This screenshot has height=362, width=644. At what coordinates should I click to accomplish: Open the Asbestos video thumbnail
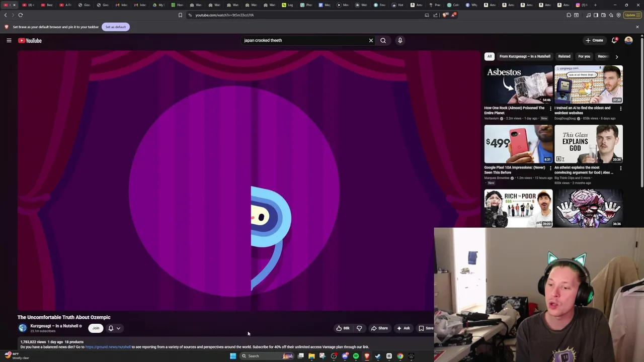point(518,84)
